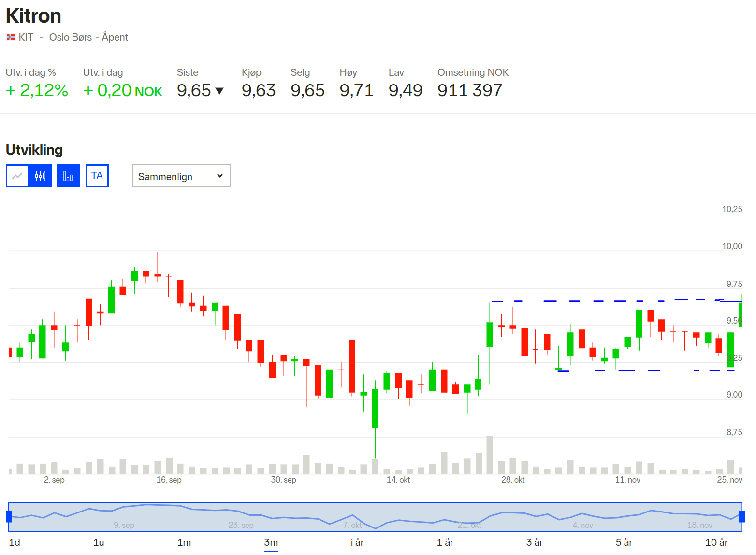Toggle the volume bars display
Screen dimensions: 756x555
(x=68, y=176)
